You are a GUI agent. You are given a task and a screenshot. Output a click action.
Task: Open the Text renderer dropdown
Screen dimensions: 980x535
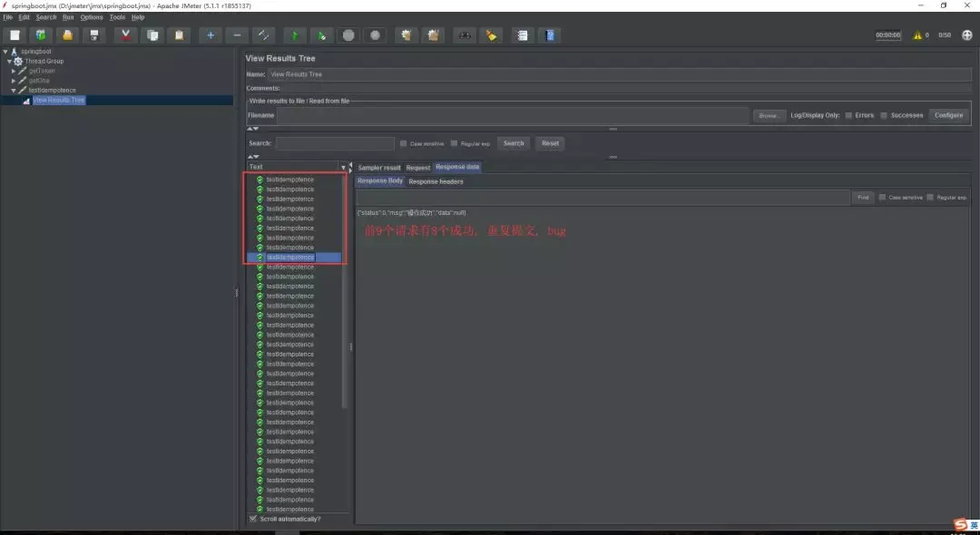297,167
